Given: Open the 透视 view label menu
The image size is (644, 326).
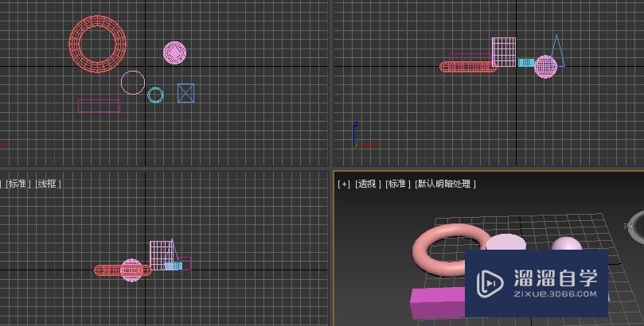Looking at the screenshot, I should point(368,184).
